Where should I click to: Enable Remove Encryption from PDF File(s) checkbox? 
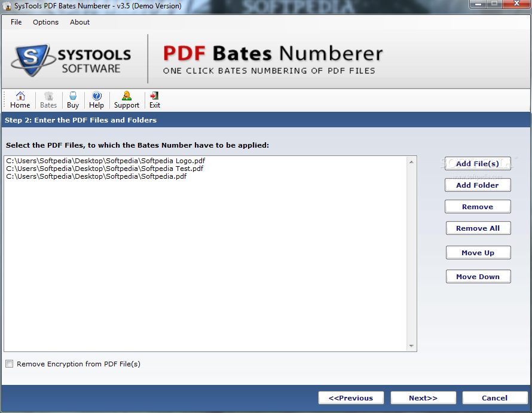click(x=10, y=364)
